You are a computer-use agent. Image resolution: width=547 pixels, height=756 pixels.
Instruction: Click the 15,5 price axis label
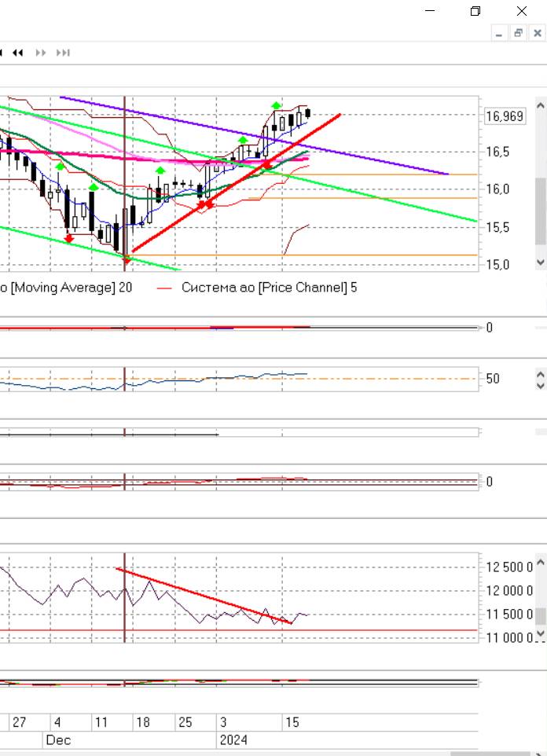[497, 227]
